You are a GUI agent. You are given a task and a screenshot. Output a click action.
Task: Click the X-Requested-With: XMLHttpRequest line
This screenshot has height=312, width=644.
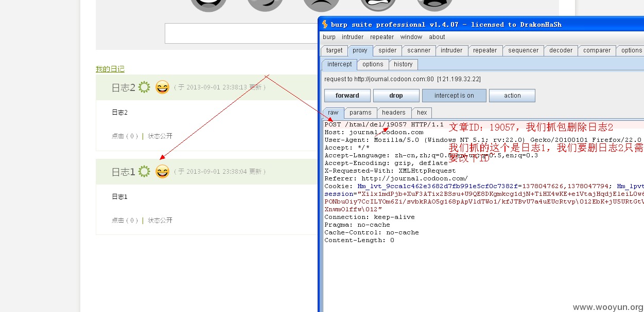point(390,171)
